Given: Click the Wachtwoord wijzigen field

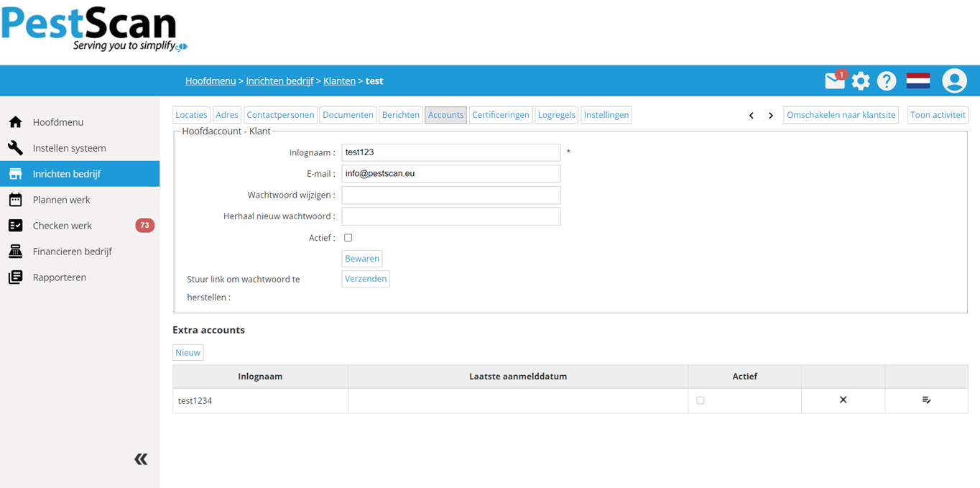Looking at the screenshot, I should pyautogui.click(x=451, y=195).
